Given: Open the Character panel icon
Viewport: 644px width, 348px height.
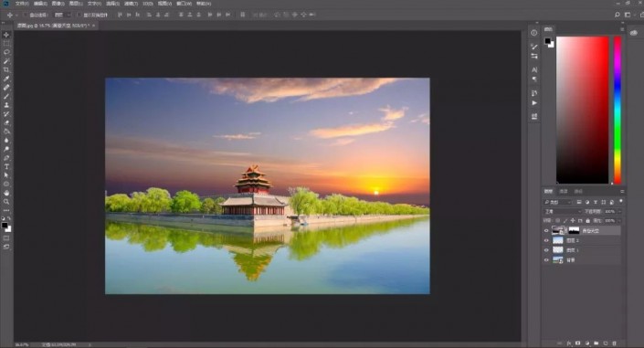Looking at the screenshot, I should tap(534, 69).
